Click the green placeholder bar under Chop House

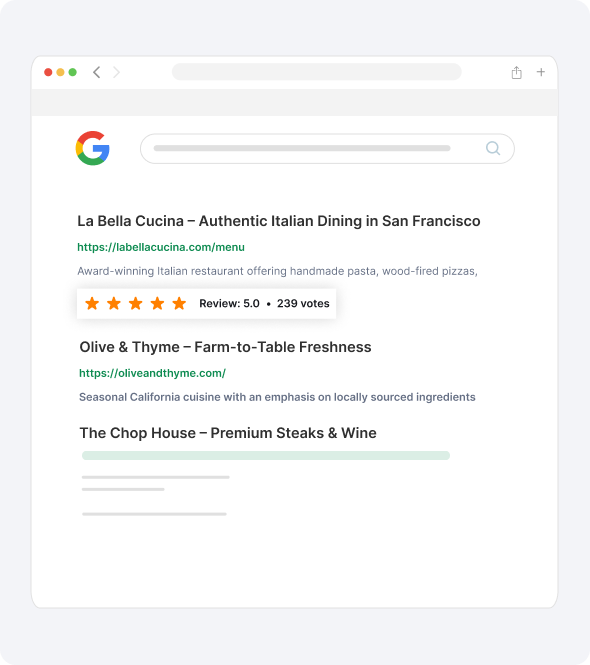click(266, 455)
